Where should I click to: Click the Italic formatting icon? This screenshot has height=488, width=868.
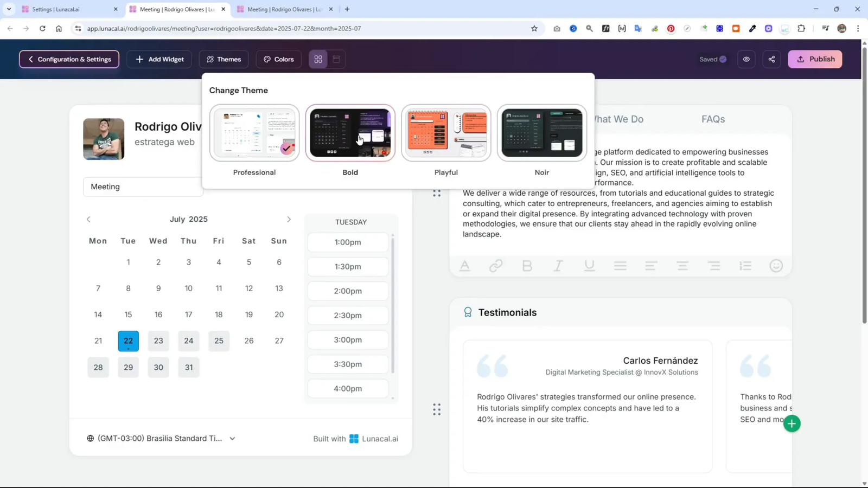(x=558, y=265)
